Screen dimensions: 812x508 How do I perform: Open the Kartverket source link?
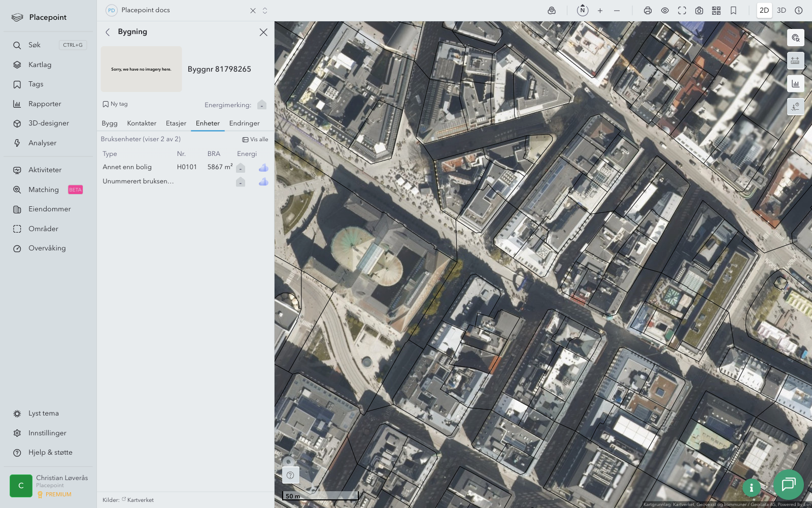[x=140, y=500]
